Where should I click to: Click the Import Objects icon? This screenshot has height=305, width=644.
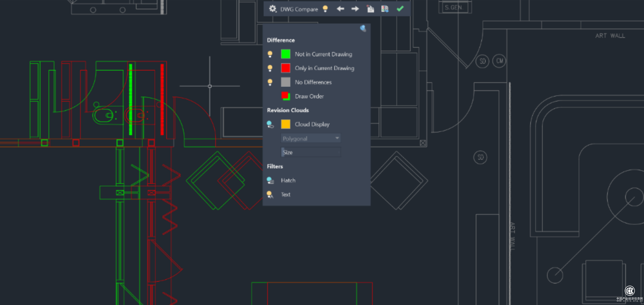click(x=370, y=9)
